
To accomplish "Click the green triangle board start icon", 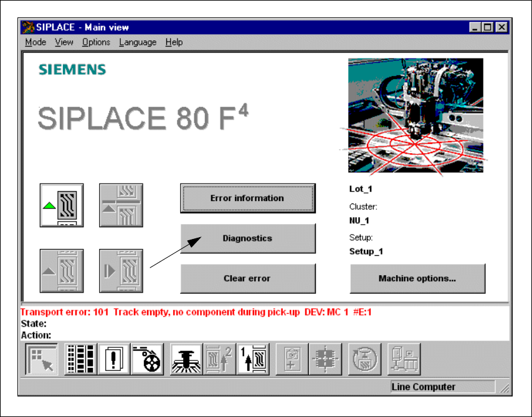I will coord(62,205).
